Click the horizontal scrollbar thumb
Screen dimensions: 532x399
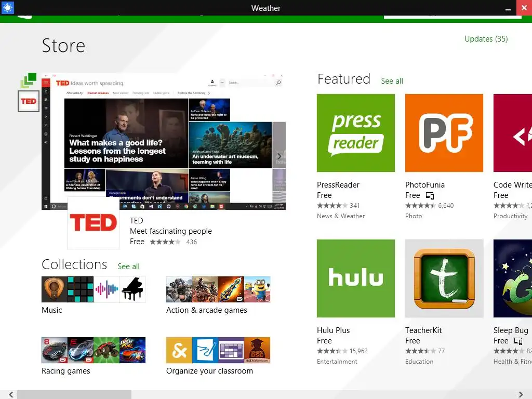click(74, 395)
